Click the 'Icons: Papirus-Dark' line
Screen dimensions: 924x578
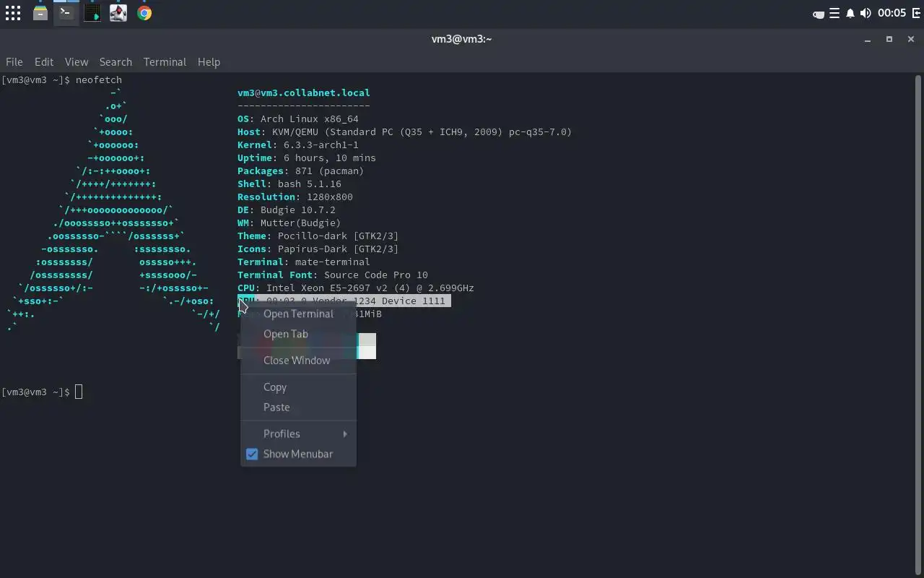click(x=318, y=249)
